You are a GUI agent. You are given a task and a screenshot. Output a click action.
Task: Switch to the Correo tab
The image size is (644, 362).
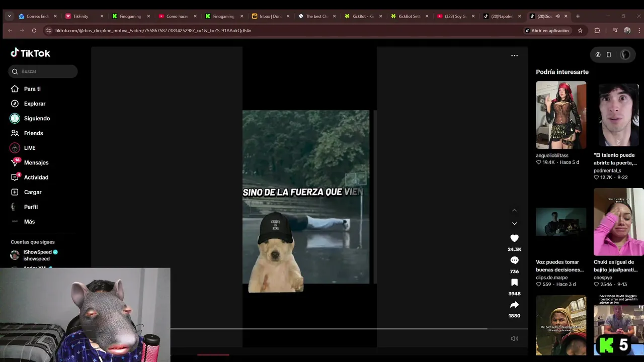click(38, 16)
